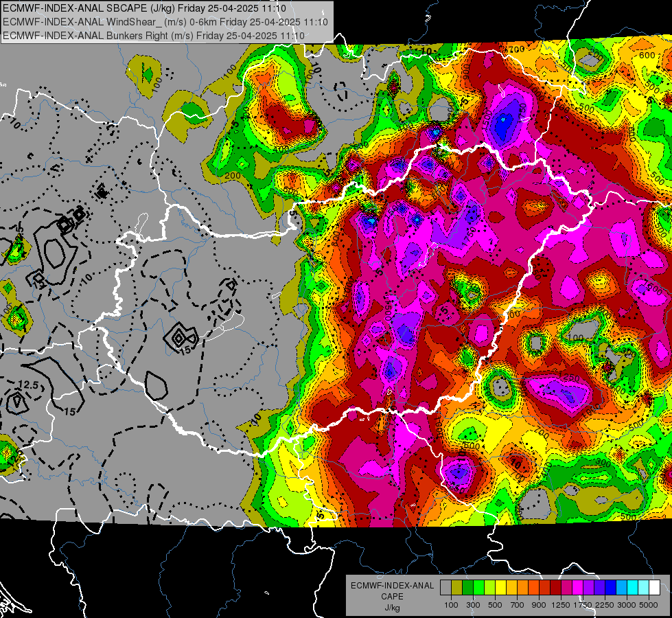Click legend scale value 500

tap(495, 605)
